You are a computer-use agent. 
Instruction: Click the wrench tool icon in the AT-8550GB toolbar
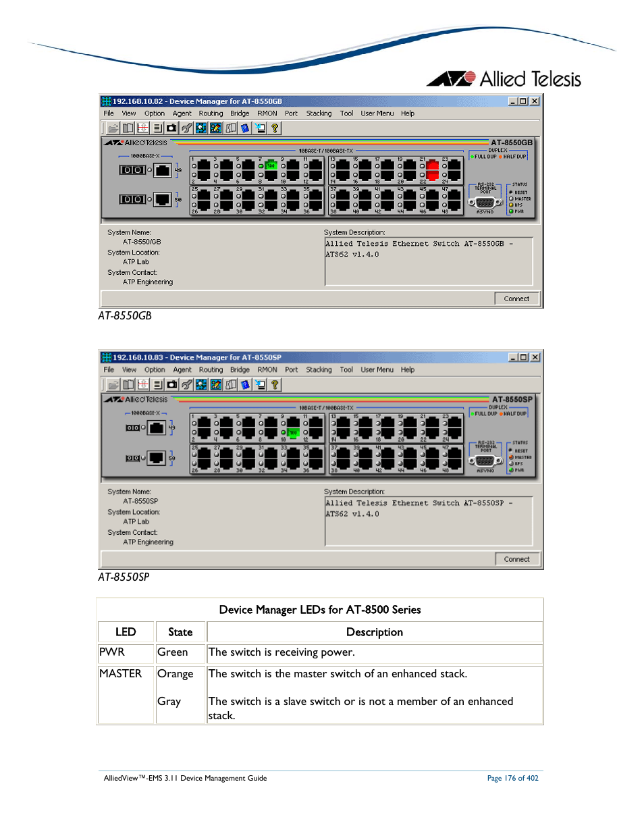[x=186, y=128]
